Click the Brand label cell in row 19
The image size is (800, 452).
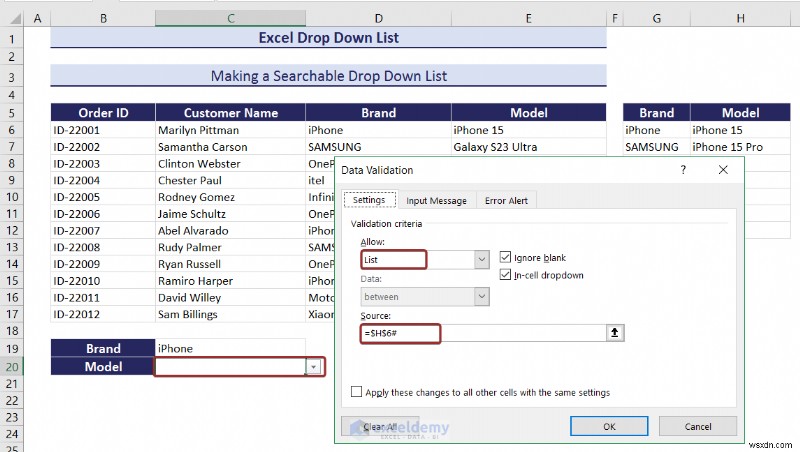coord(103,348)
